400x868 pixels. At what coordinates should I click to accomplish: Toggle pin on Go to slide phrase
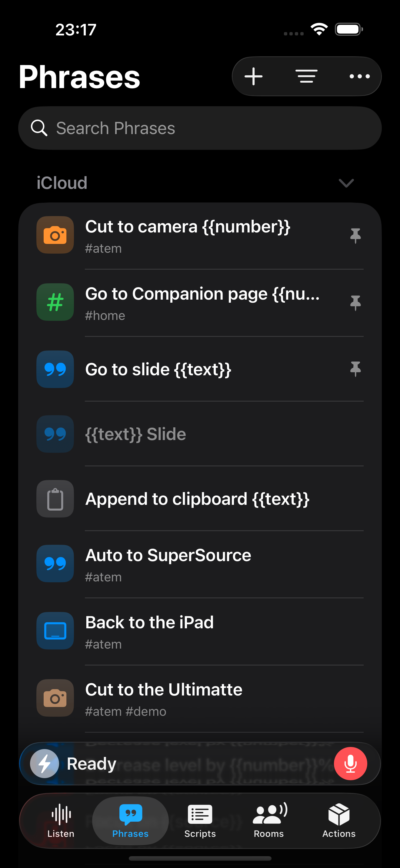point(355,369)
